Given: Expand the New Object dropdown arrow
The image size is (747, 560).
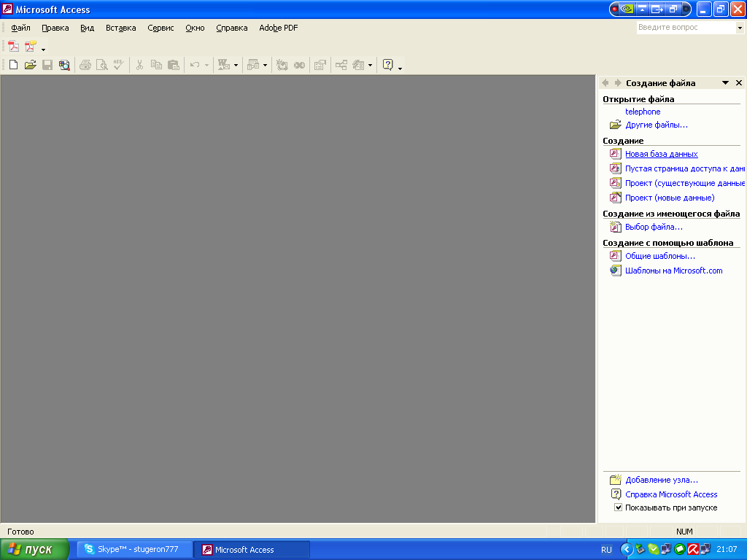Looking at the screenshot, I should tap(370, 65).
